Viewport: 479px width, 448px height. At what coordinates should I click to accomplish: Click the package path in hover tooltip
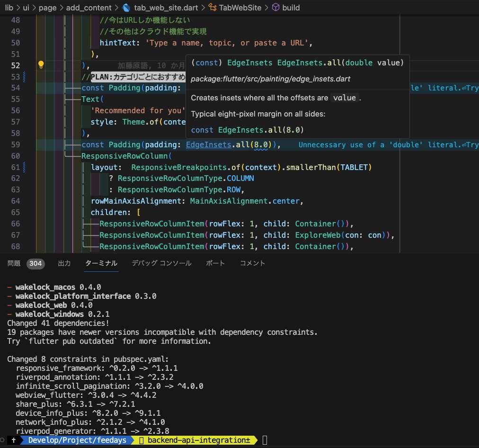(270, 79)
